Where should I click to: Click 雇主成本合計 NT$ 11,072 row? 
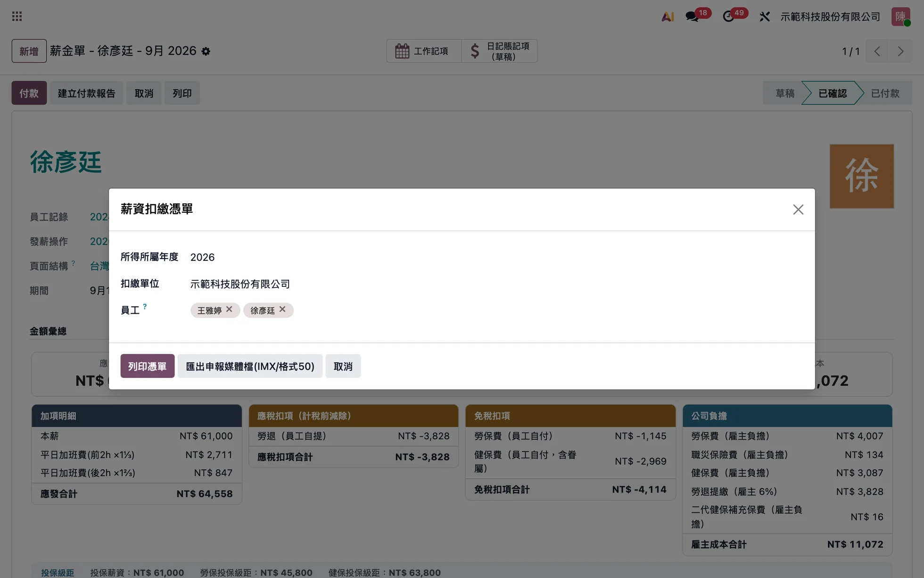point(787,544)
